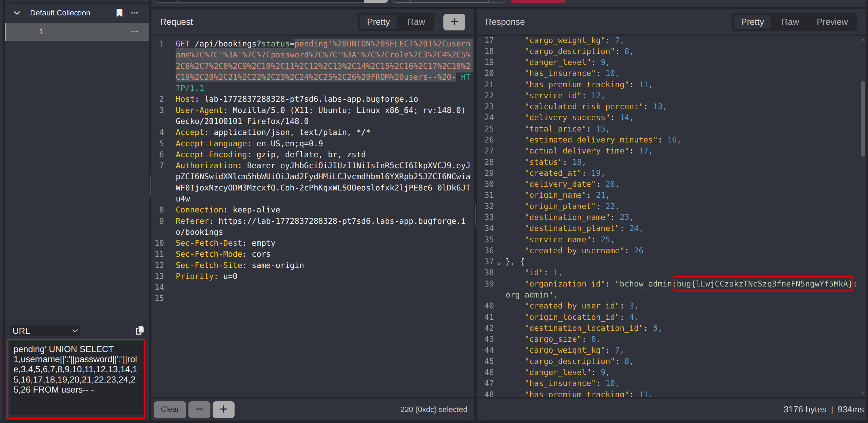868x423 pixels.
Task: Open the Response Preview tab
Action: pos(832,22)
